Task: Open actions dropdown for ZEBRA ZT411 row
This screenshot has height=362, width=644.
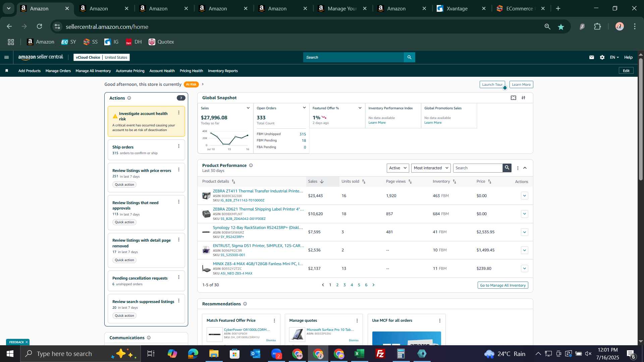Action: [x=525, y=196]
